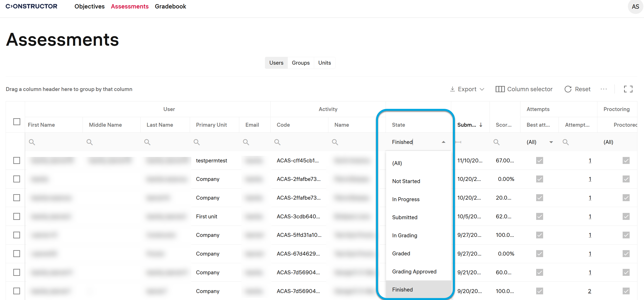Go to the Objectives page

tap(90, 7)
